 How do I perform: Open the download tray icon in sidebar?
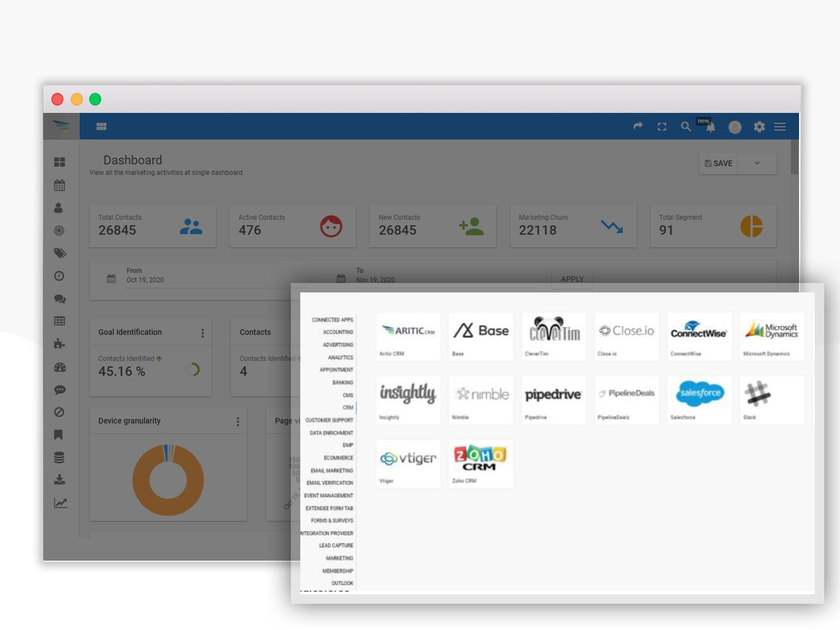pos(59,480)
